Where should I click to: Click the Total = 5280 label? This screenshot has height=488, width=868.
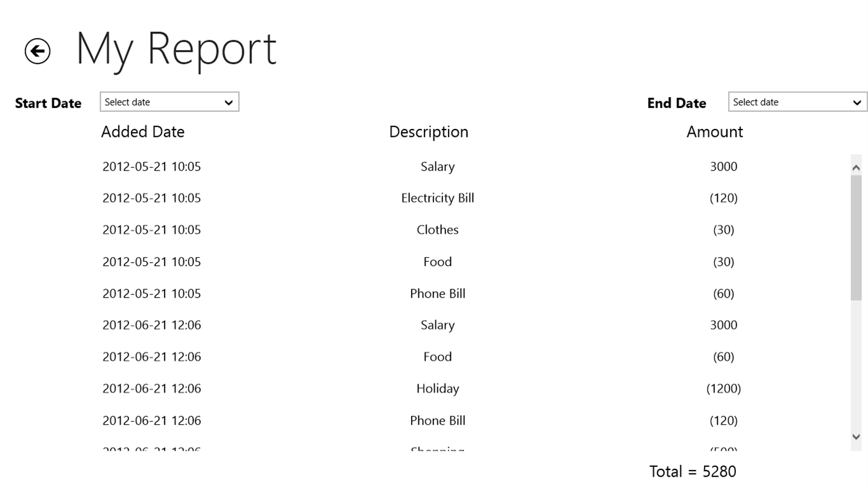[x=693, y=471]
